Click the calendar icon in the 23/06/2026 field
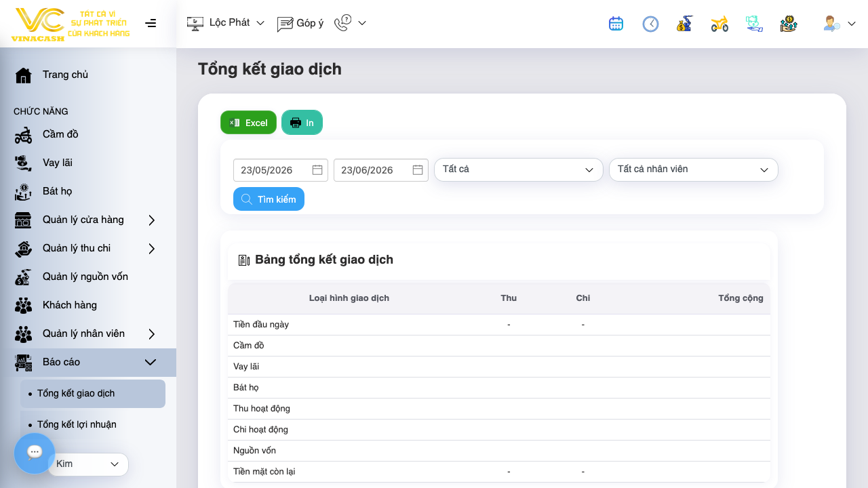Image resolution: width=868 pixels, height=488 pixels. (x=418, y=170)
